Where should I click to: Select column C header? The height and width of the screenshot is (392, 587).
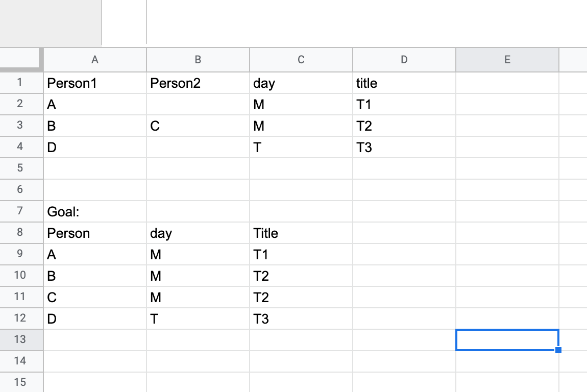pos(301,60)
